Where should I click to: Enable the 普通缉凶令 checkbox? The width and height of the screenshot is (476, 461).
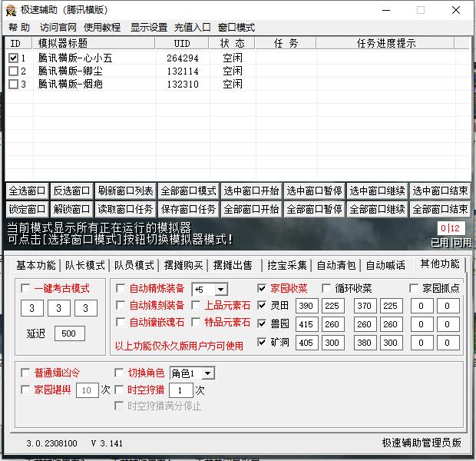coord(25,373)
